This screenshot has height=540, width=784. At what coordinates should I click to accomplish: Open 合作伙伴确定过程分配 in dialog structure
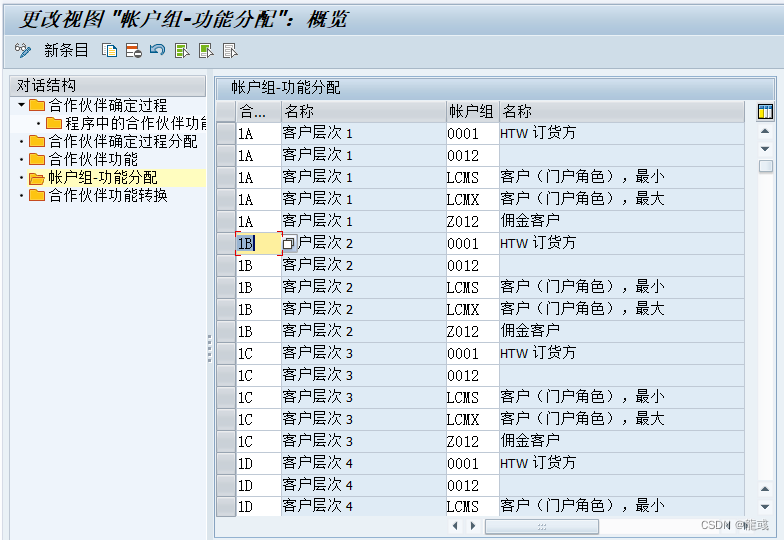pos(123,141)
